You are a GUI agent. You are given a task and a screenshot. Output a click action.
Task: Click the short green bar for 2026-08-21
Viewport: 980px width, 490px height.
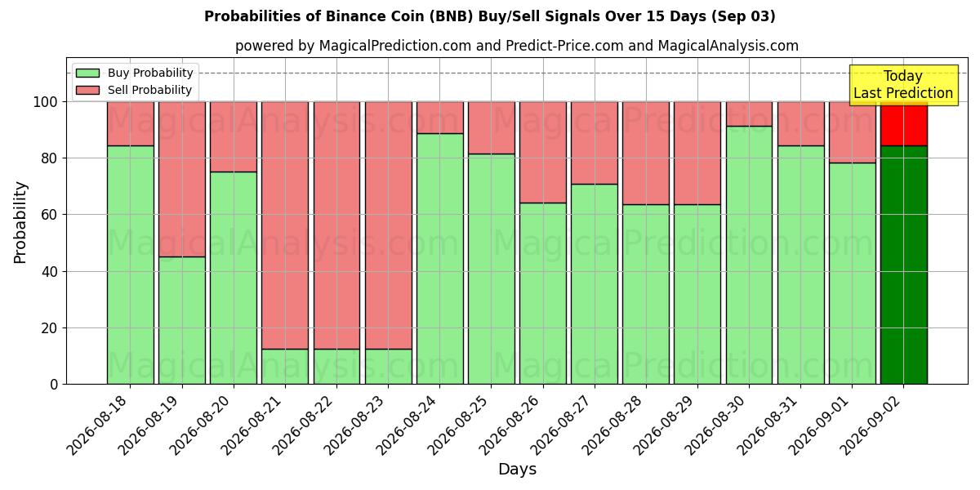(285, 366)
